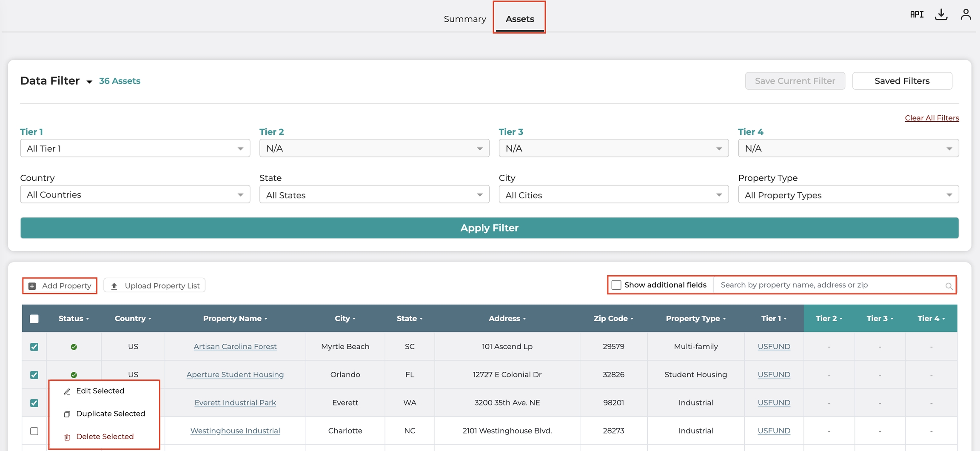Check the Westinghouse Industrial row checkbox
Viewport: 980px width, 451px height.
pos(34,431)
